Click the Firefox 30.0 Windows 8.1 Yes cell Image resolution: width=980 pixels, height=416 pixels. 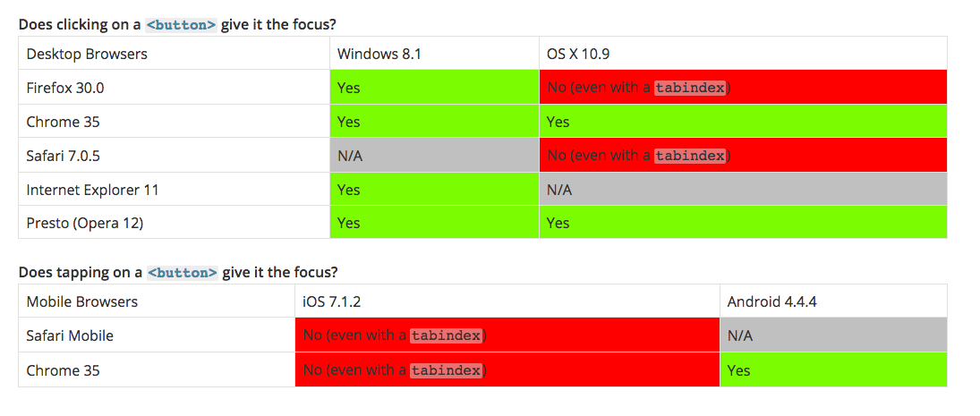[434, 88]
